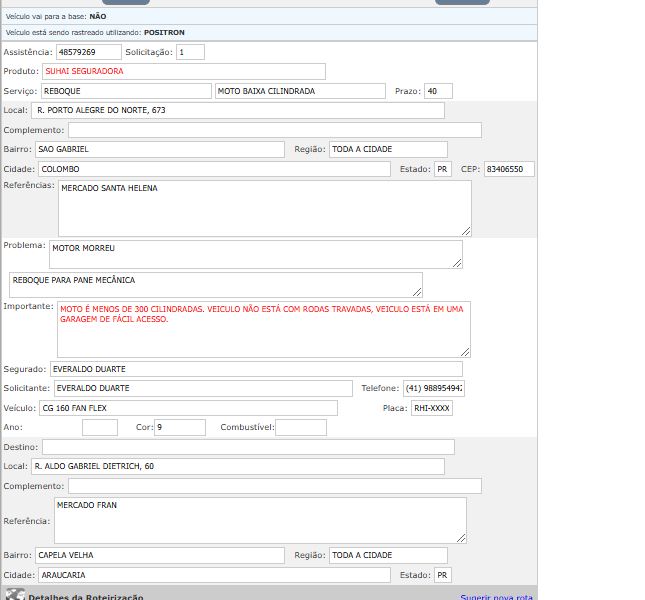Image resolution: width=645 pixels, height=600 pixels.
Task: Click the resize handle of the Referências textarea
Action: point(466,232)
